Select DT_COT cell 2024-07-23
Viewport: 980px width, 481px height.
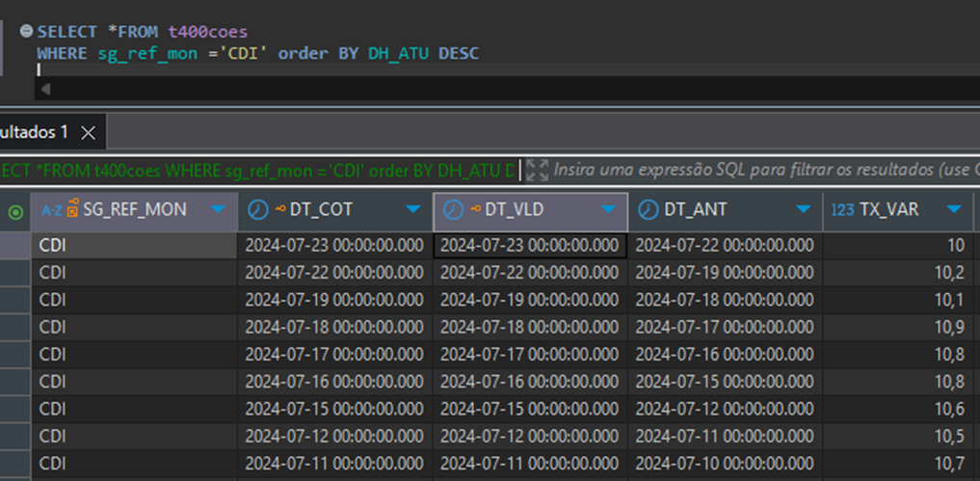[335, 246]
